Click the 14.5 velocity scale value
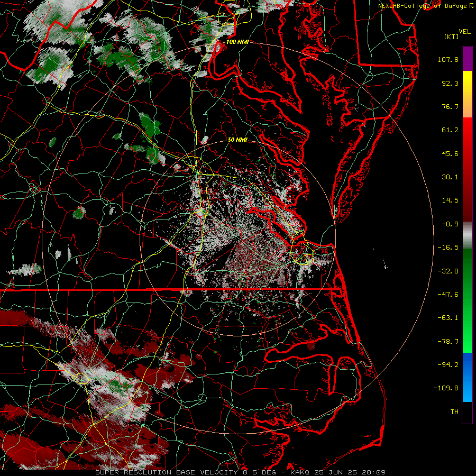Image resolution: width=476 pixels, height=476 pixels. coord(450,200)
